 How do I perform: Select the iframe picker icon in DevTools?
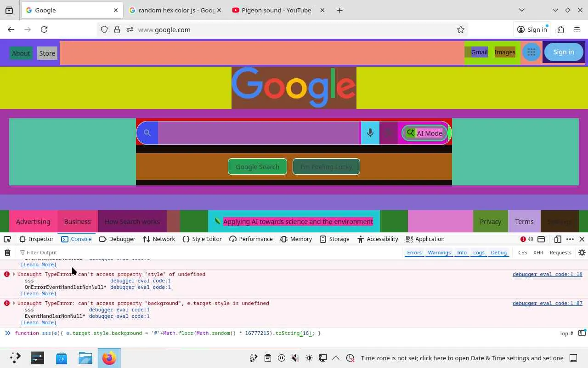tap(542, 239)
